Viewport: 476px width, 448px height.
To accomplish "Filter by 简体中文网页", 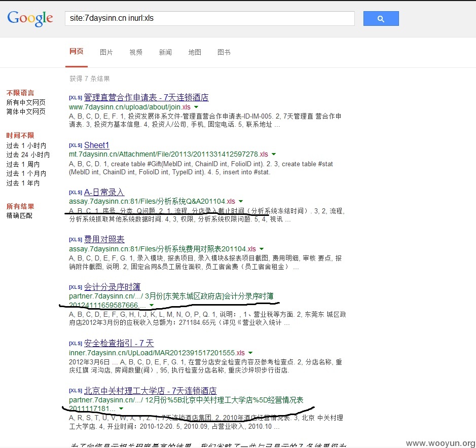I will click(26, 111).
